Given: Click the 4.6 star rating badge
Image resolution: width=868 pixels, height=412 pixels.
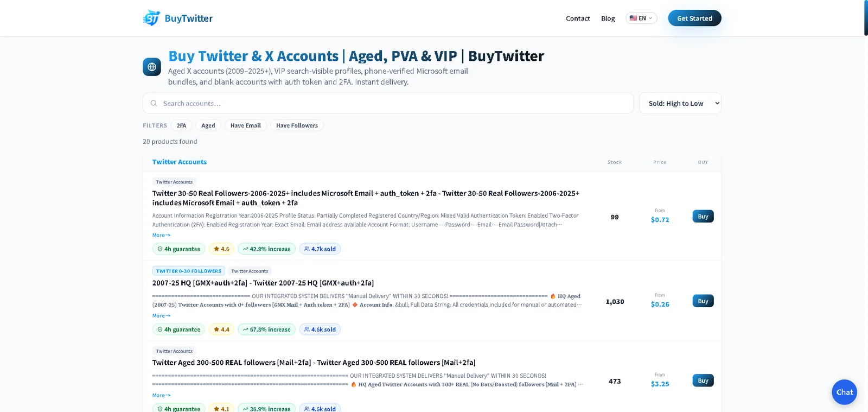Looking at the screenshot, I should (x=221, y=249).
